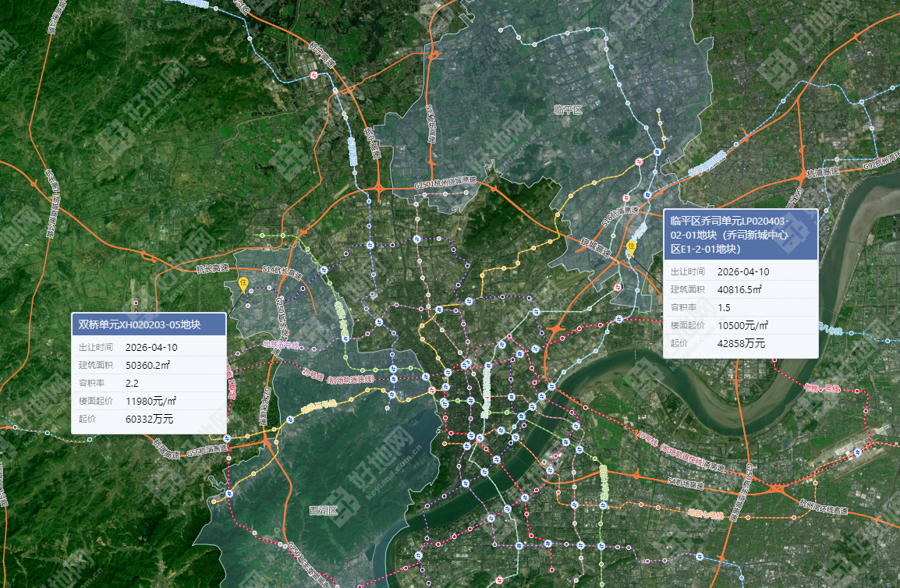Click the 西湖区 district label

(322, 512)
